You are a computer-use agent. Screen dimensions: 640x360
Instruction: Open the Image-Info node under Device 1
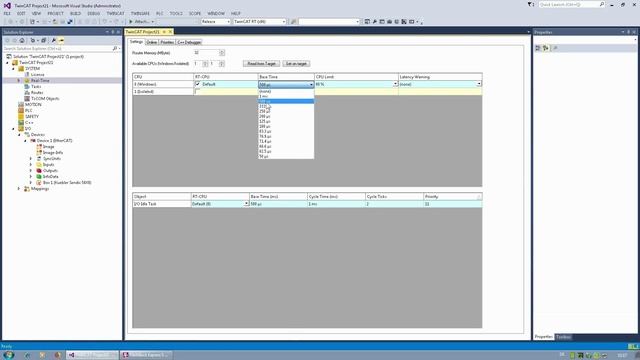(53, 152)
